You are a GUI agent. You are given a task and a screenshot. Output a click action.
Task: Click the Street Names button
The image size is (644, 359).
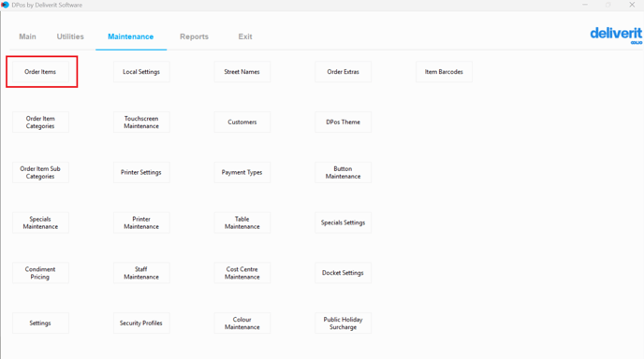[241, 72]
